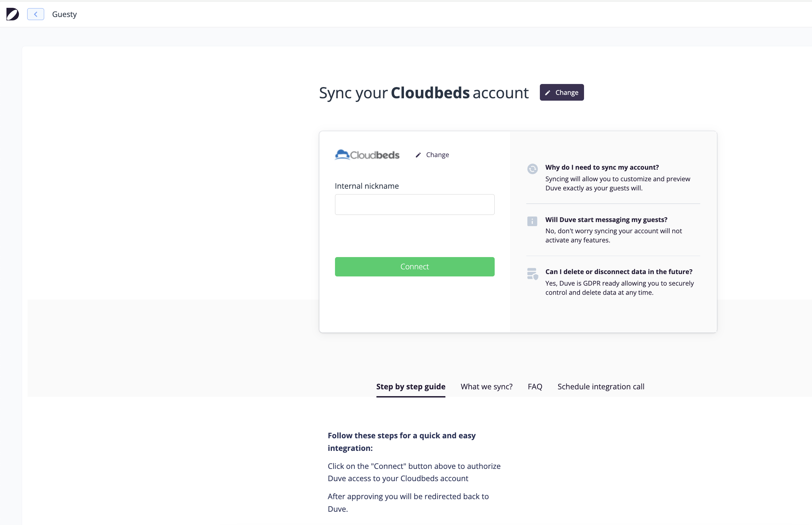Click the pencil icon beside Cloudbeds logo

pos(418,155)
